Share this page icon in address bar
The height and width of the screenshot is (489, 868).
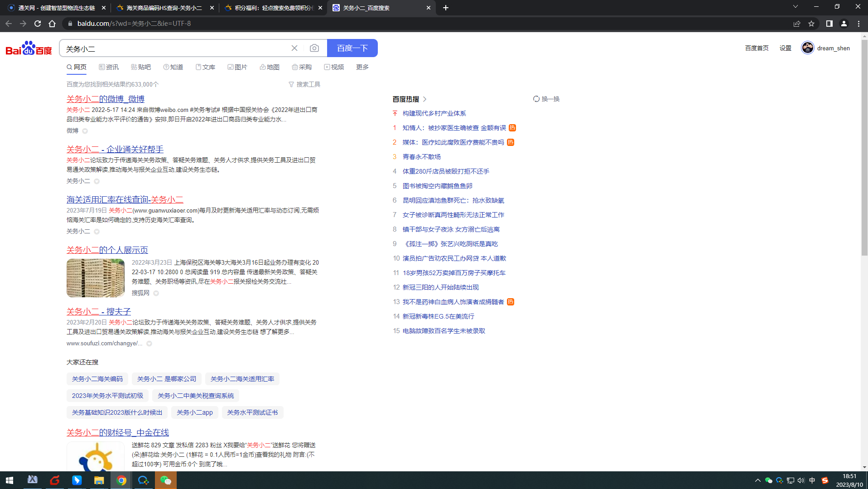point(797,24)
